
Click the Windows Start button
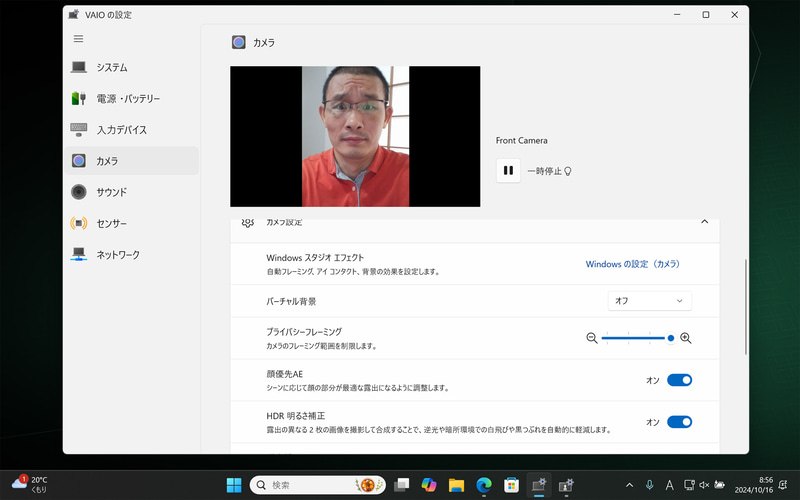pos(234,485)
